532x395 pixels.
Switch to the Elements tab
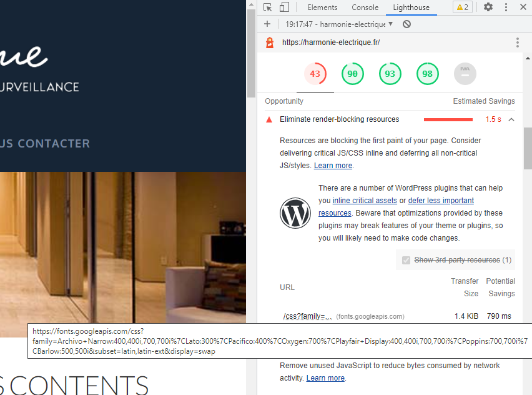coord(322,7)
